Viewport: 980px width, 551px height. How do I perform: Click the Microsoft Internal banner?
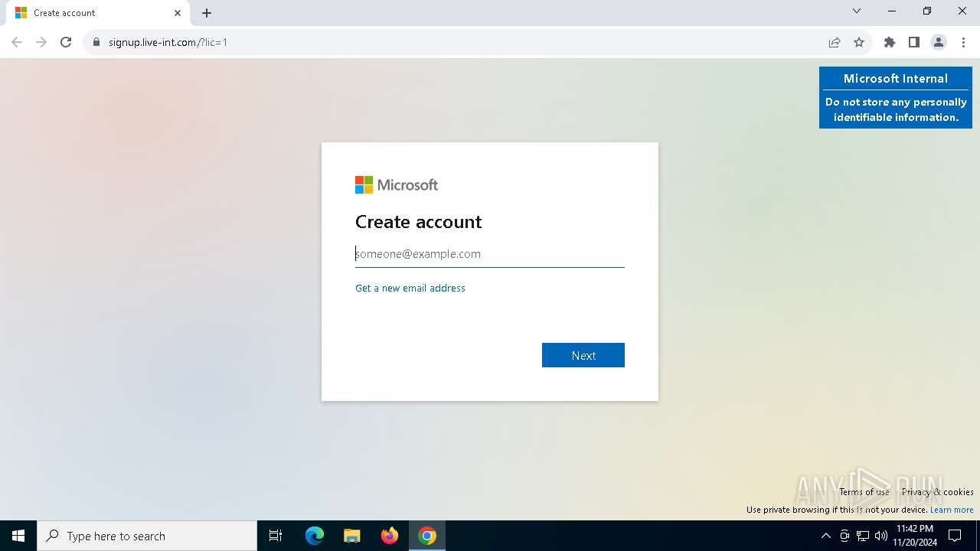click(896, 97)
